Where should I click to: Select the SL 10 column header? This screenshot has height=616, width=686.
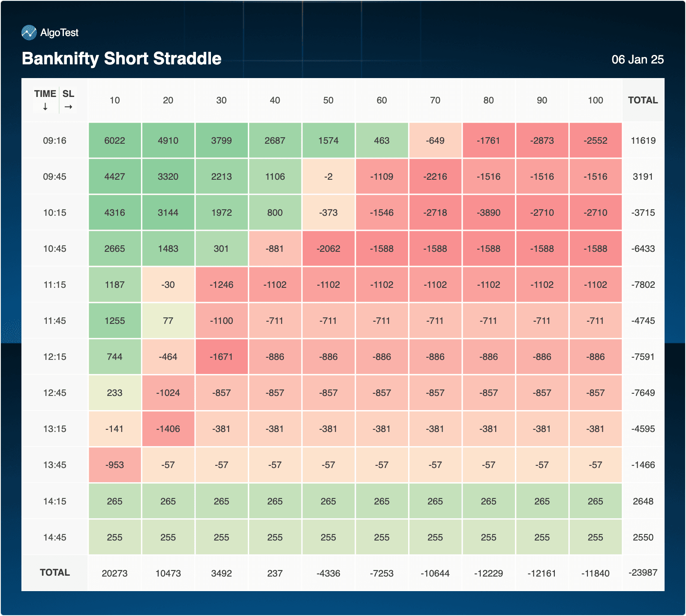[x=114, y=100]
